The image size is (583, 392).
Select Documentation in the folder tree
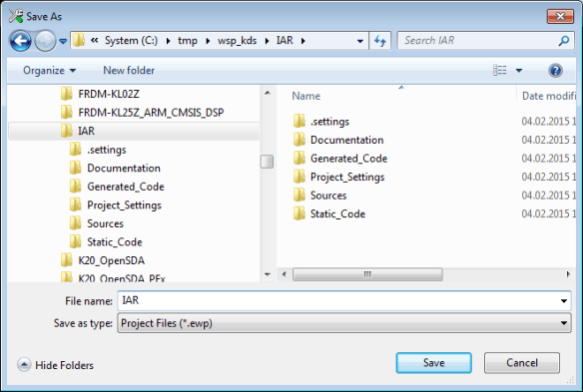click(124, 168)
